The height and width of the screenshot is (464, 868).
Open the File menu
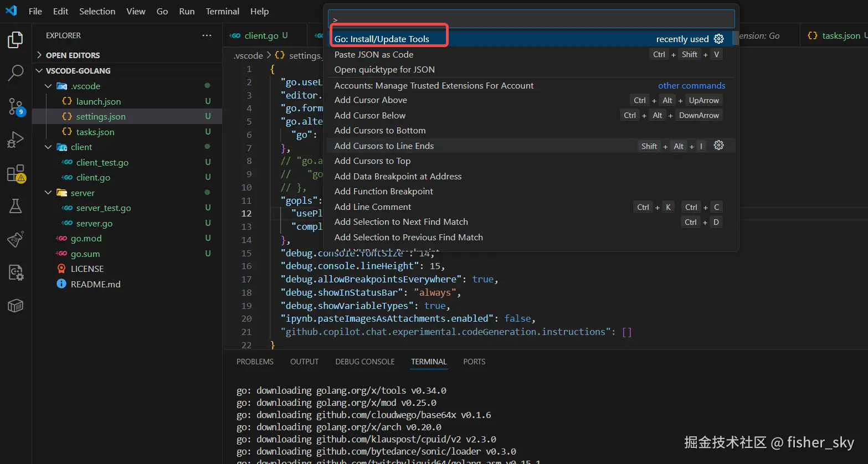pyautogui.click(x=35, y=11)
